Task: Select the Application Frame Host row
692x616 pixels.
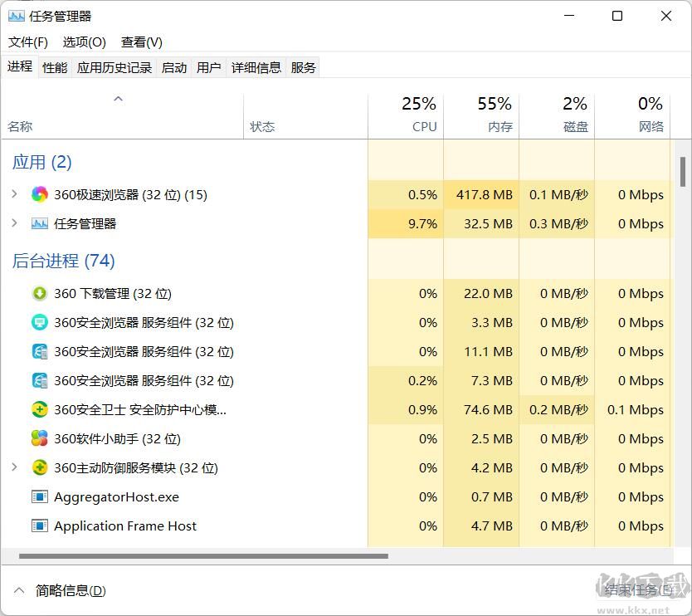Action: 338,526
